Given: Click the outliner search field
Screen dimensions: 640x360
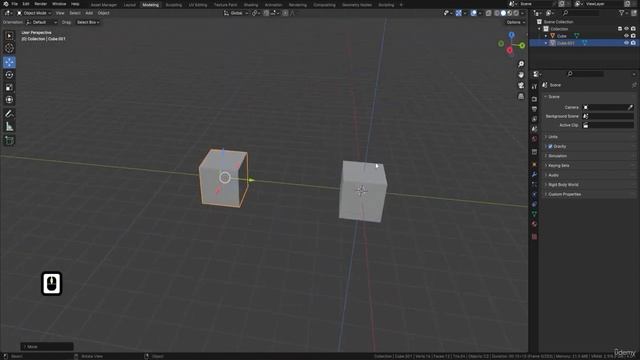Looking at the screenshot, I should pos(582,13).
